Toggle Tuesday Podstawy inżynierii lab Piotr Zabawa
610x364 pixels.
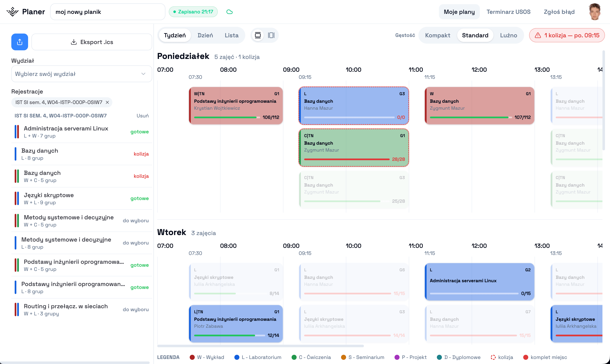coord(236,324)
